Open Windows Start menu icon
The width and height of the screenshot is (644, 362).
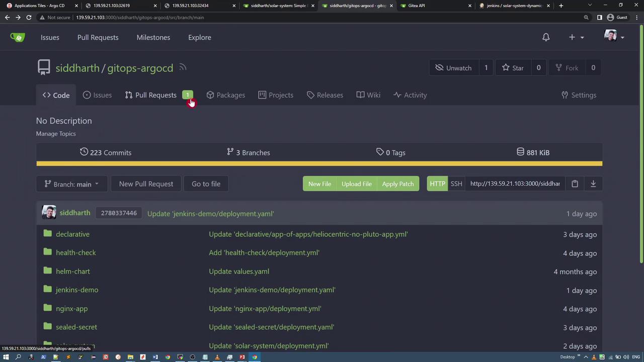6,357
